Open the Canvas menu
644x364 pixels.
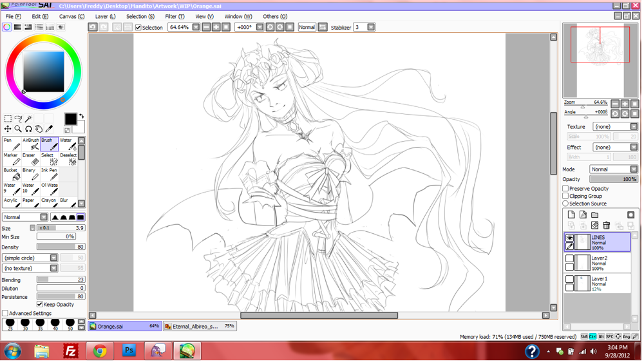click(72, 17)
